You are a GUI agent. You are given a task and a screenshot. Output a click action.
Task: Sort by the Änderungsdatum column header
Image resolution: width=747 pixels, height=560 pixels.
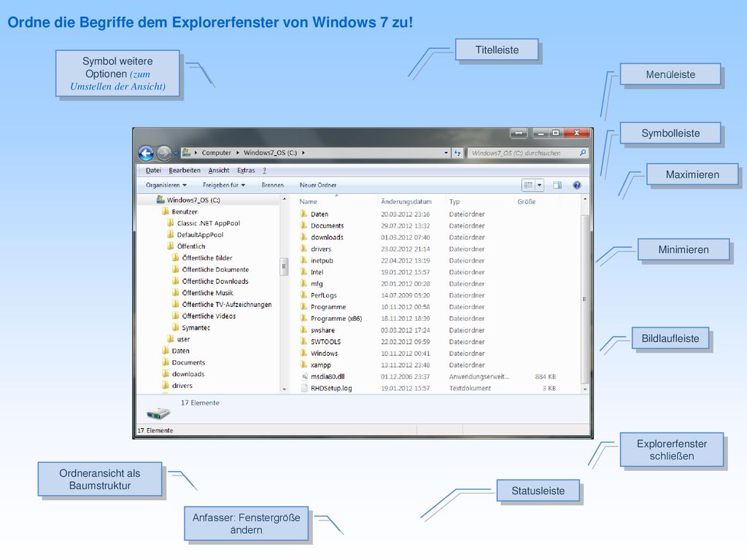click(406, 201)
